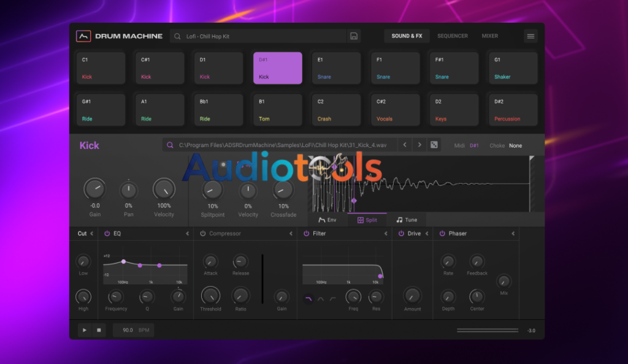
Task: Select the low-pass filter shape icon
Action: click(307, 298)
